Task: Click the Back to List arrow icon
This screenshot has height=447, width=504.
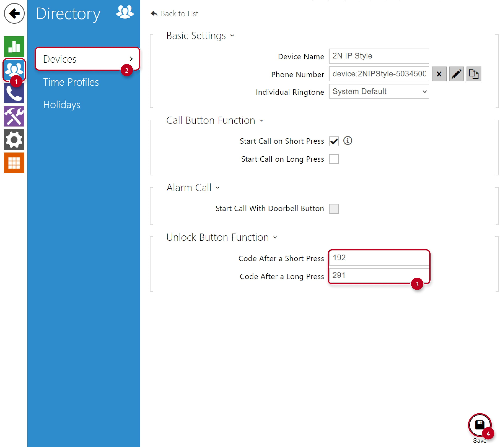Action: point(154,13)
